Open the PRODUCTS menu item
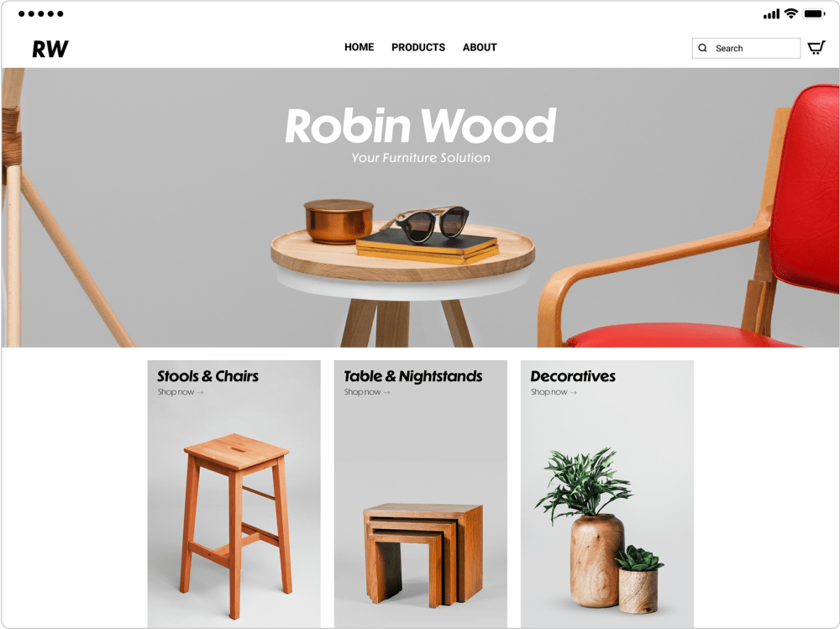840x629 pixels. coord(418,47)
